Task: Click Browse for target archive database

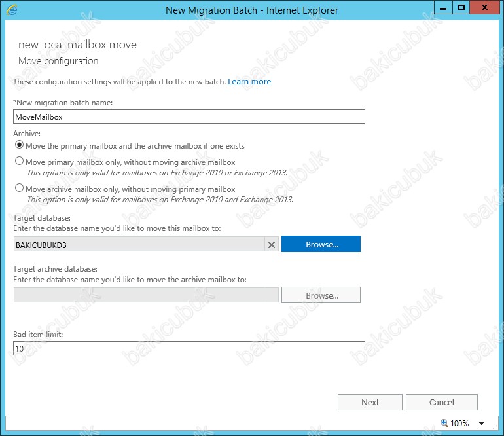Action: [321, 295]
